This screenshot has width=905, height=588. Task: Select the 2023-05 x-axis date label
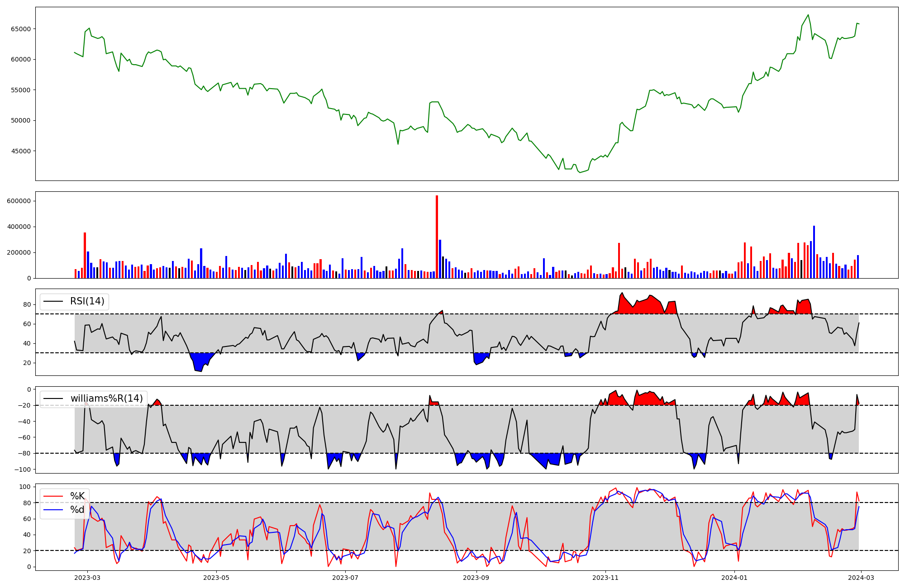(x=217, y=578)
